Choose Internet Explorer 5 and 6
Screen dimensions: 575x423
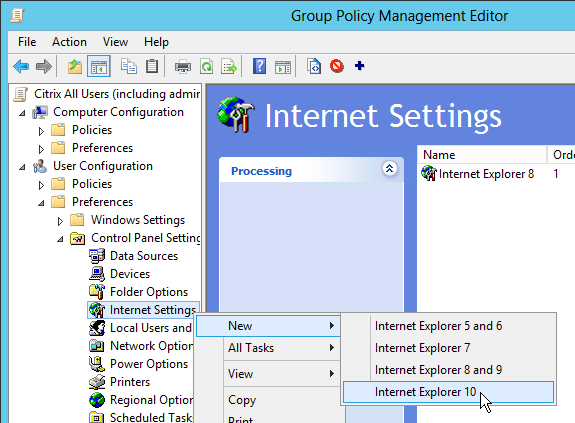pyautogui.click(x=448, y=326)
